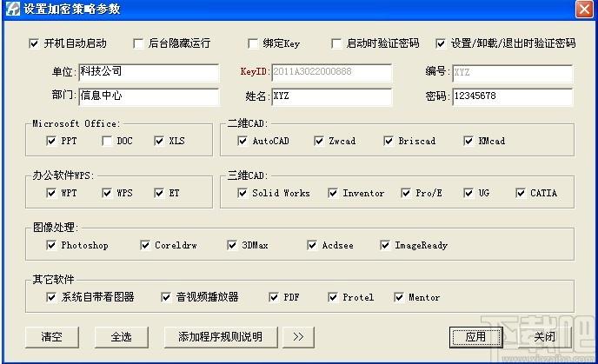Click the 编号 input field
Viewport: 598px width, 364px height.
click(513, 73)
